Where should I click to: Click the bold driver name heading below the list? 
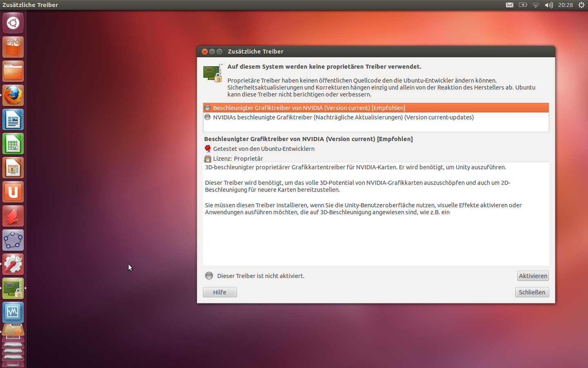(x=308, y=139)
